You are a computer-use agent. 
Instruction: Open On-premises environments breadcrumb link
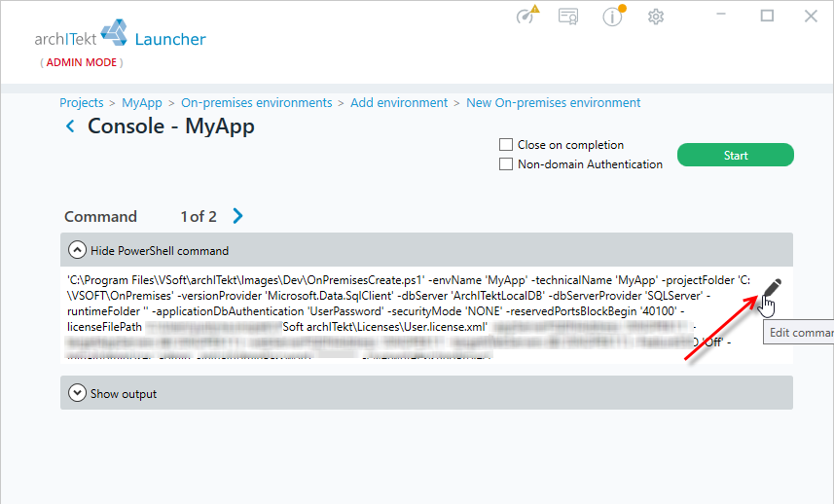pos(256,102)
